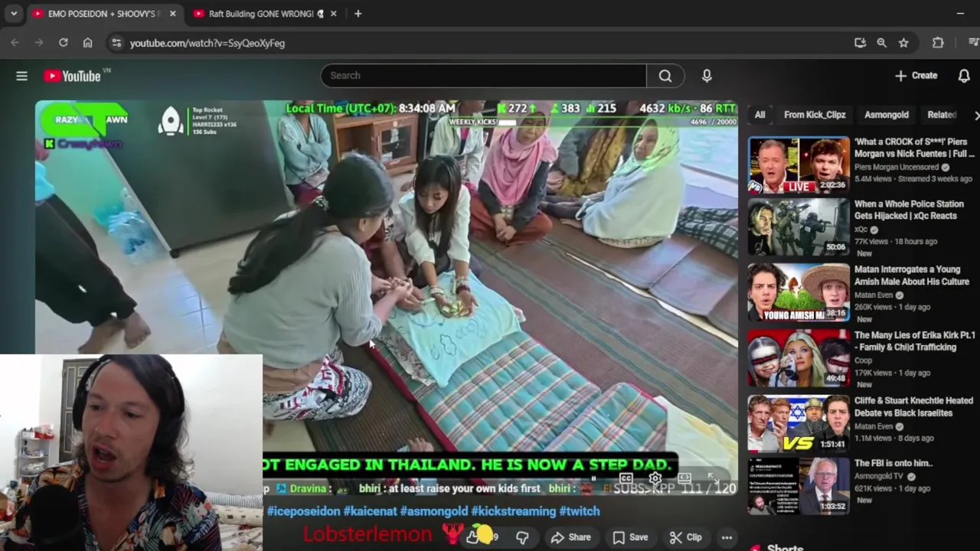Screen dimensions: 980x551
Task: Start voice search with the microphone
Action: click(707, 76)
